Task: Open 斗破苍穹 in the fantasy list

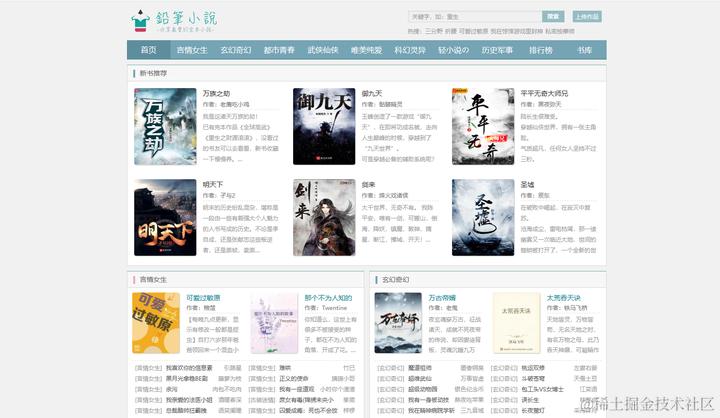Action: (533, 378)
